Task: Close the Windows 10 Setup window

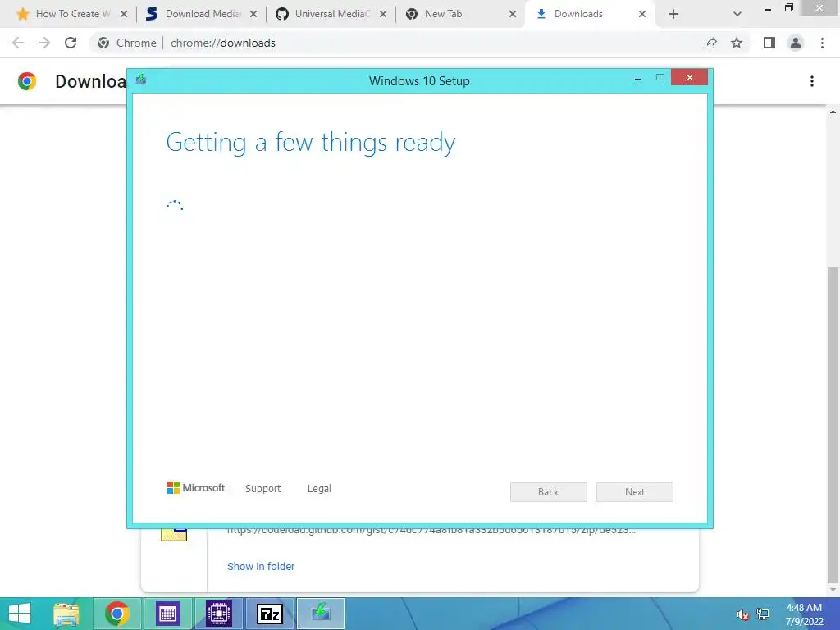Action: click(689, 78)
